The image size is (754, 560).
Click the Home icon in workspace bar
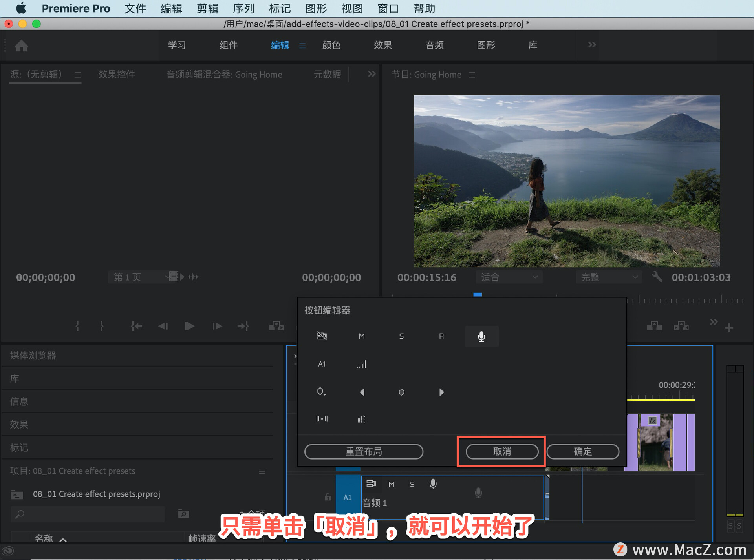tap(21, 46)
